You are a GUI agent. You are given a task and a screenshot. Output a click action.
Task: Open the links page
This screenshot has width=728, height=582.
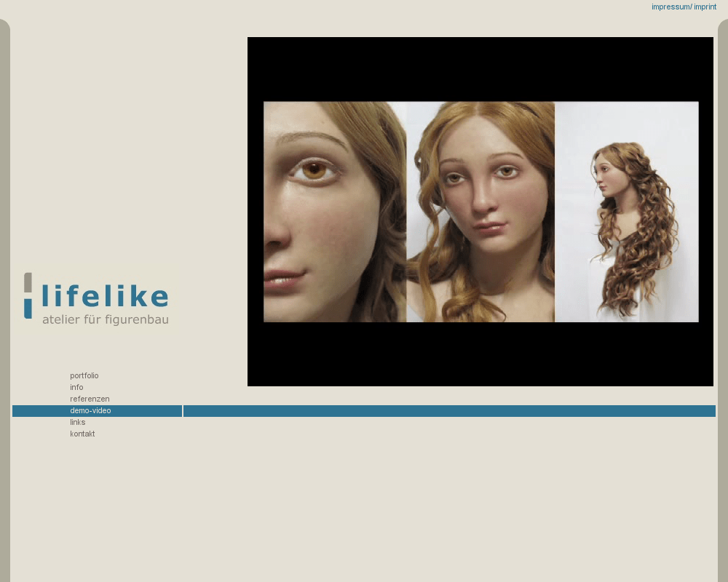tap(77, 423)
